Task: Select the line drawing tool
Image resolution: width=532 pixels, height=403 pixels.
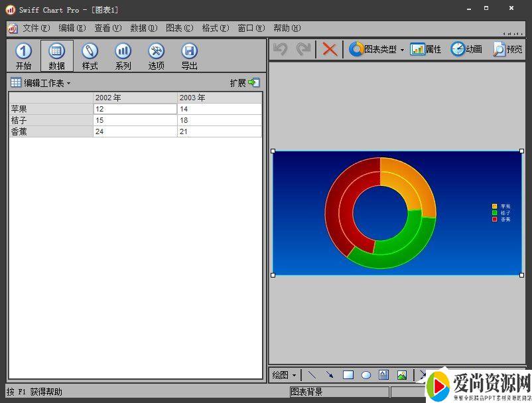Action: point(312,375)
